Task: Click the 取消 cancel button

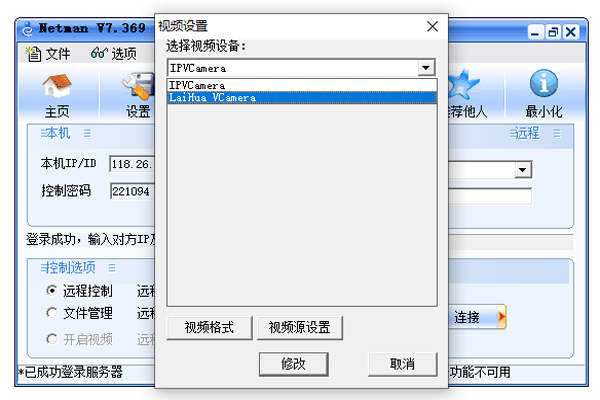Action: click(x=403, y=364)
